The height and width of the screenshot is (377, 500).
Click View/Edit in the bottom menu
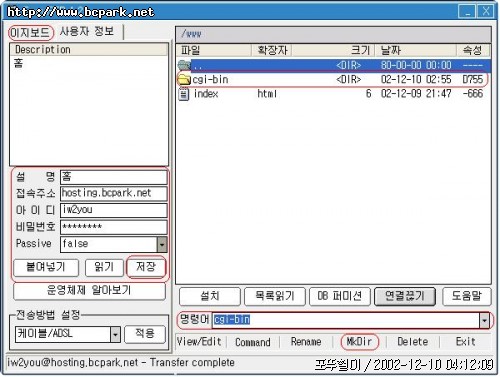199,342
